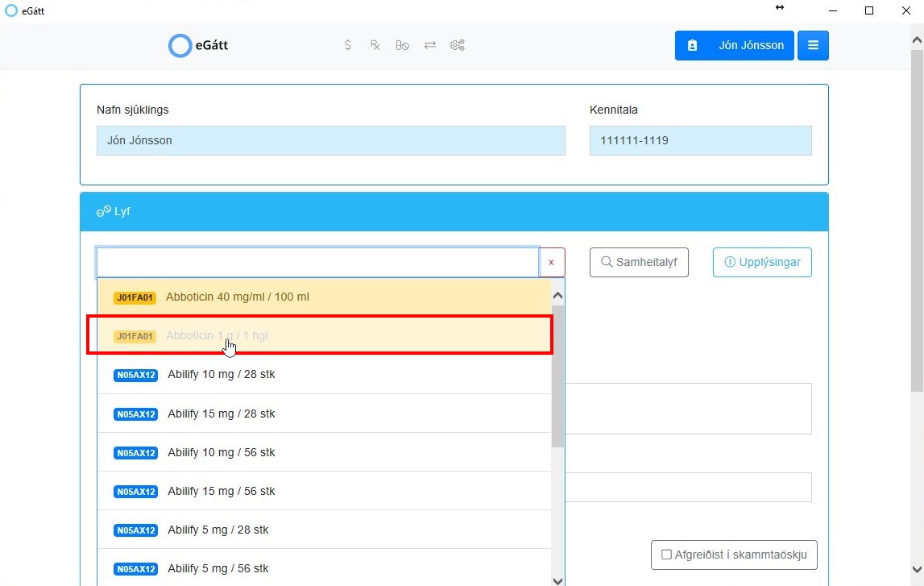Click the Jón Jónsson user button
Viewport: 924px width, 586px height.
[x=734, y=45]
